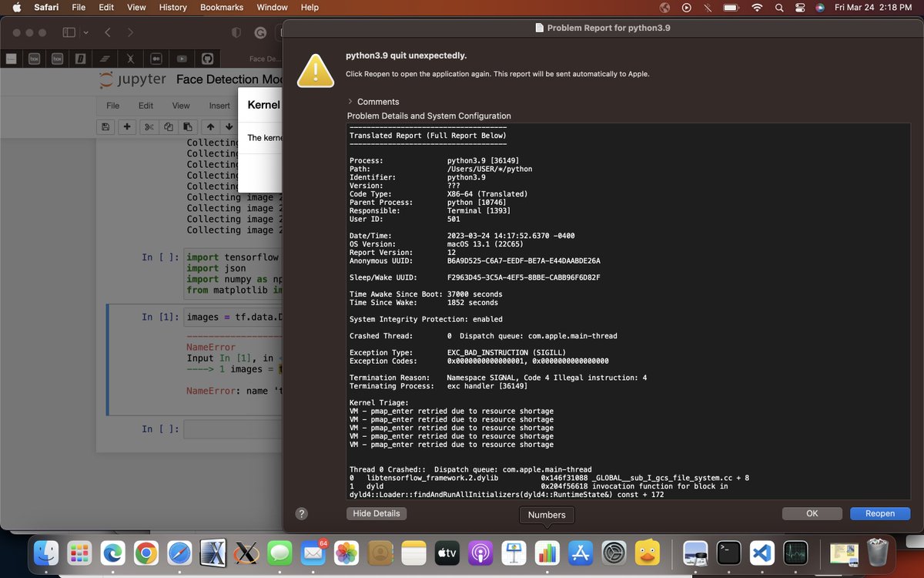Cut selected cell with scissors icon
Viewport: 924px width, 578px height.
[149, 127]
